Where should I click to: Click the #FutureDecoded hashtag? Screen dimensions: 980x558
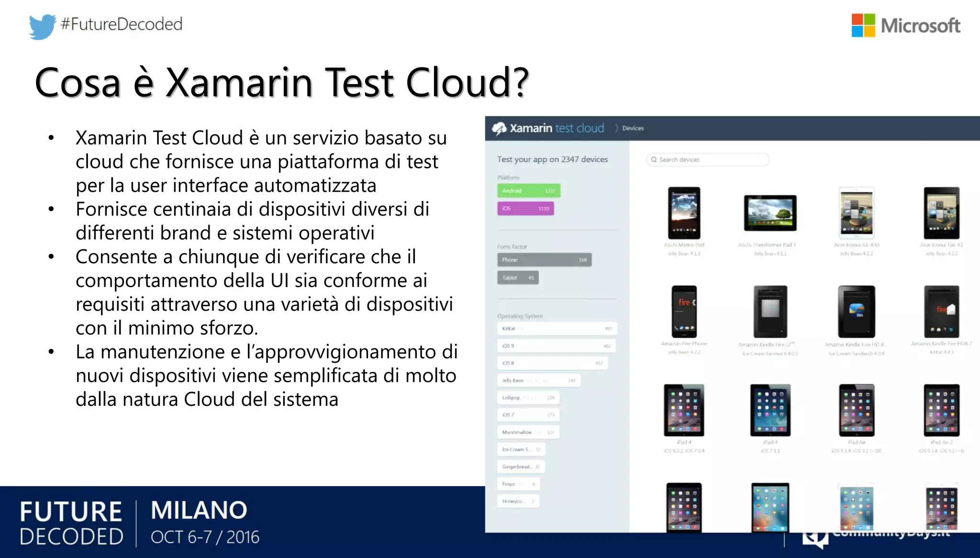(x=122, y=24)
